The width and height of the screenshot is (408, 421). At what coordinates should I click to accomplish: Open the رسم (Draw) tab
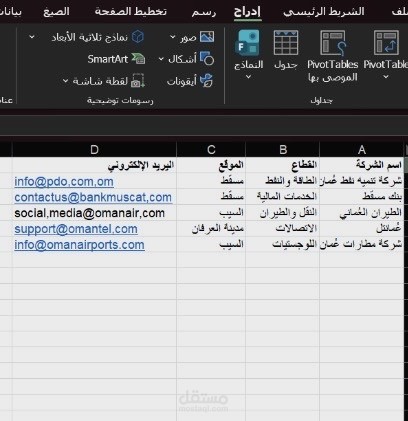point(204,12)
